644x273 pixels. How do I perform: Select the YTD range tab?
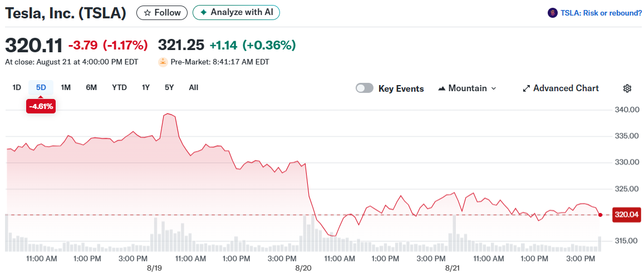(x=120, y=87)
